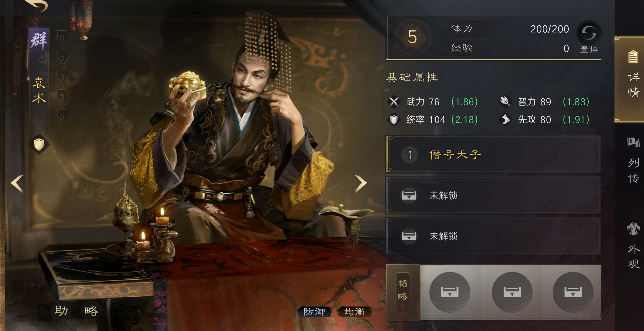Open last empty 韬略 slot
644x331 pixels.
pos(573,292)
